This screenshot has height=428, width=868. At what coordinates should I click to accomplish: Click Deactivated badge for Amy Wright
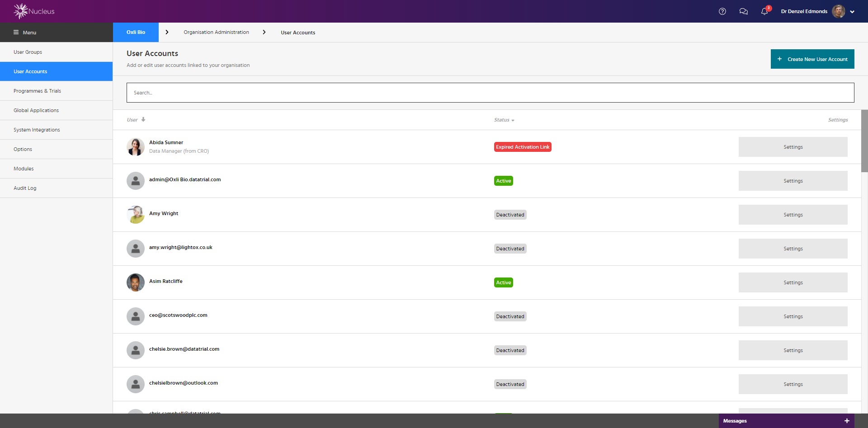pyautogui.click(x=510, y=215)
